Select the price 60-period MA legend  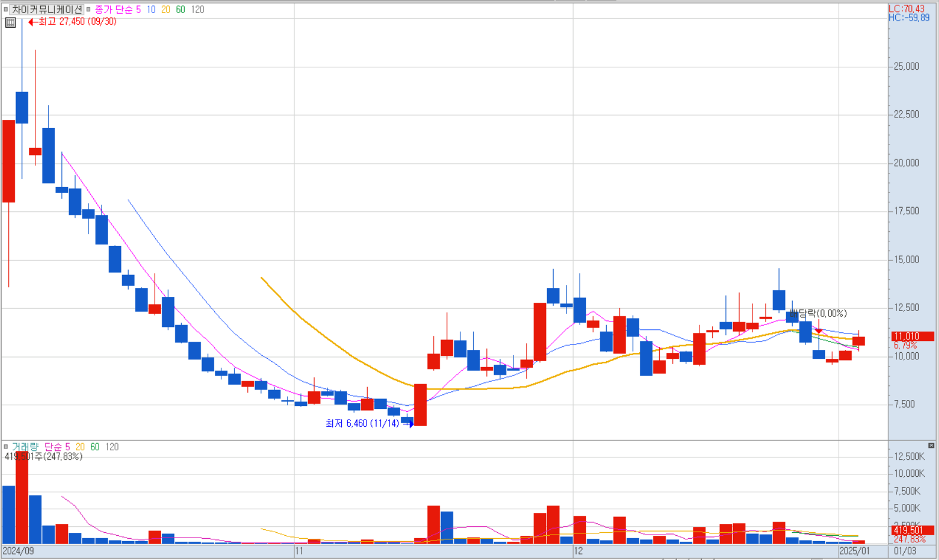(181, 9)
